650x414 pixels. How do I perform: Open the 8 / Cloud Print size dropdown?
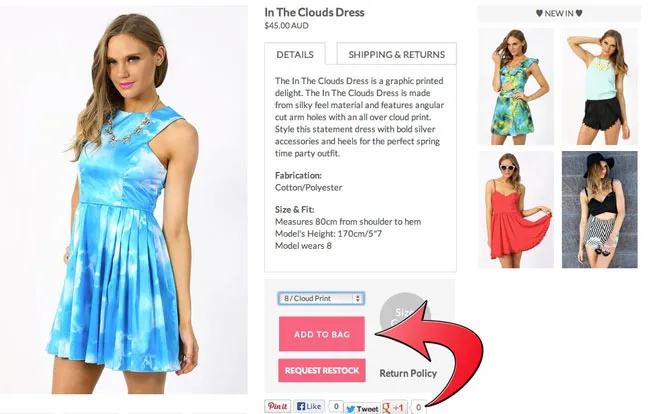pyautogui.click(x=321, y=298)
